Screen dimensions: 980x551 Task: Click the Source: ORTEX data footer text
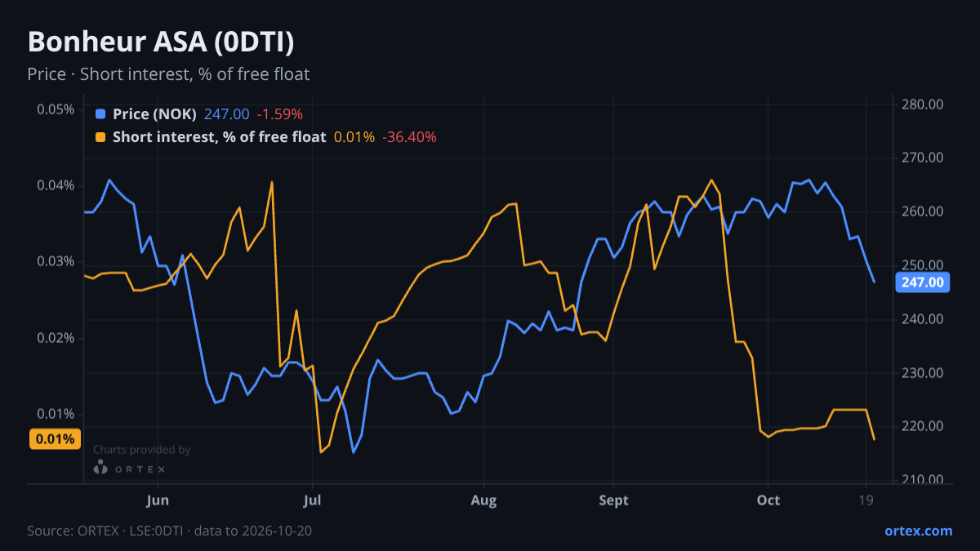[169, 531]
